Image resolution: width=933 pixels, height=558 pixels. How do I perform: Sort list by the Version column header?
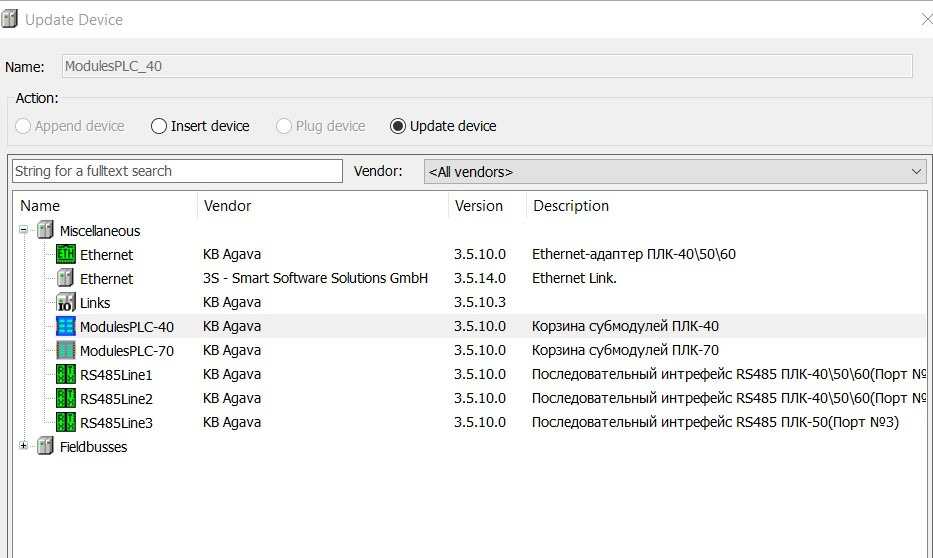pos(487,206)
